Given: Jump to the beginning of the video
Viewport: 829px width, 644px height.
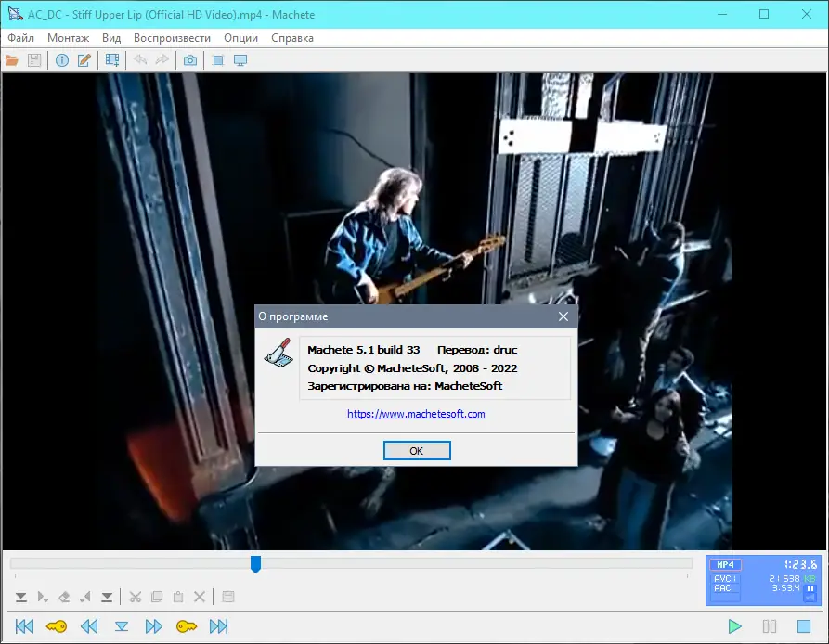Looking at the screenshot, I should (24, 626).
